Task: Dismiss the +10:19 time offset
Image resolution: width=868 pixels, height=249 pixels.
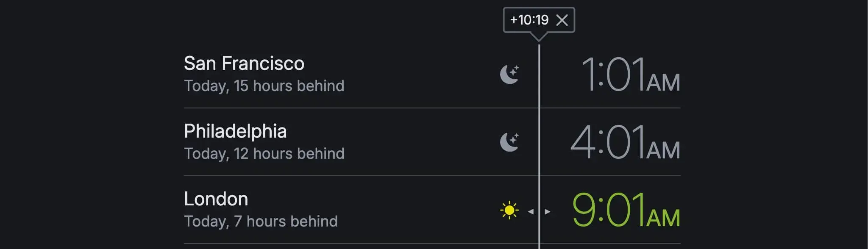Action: (x=562, y=20)
